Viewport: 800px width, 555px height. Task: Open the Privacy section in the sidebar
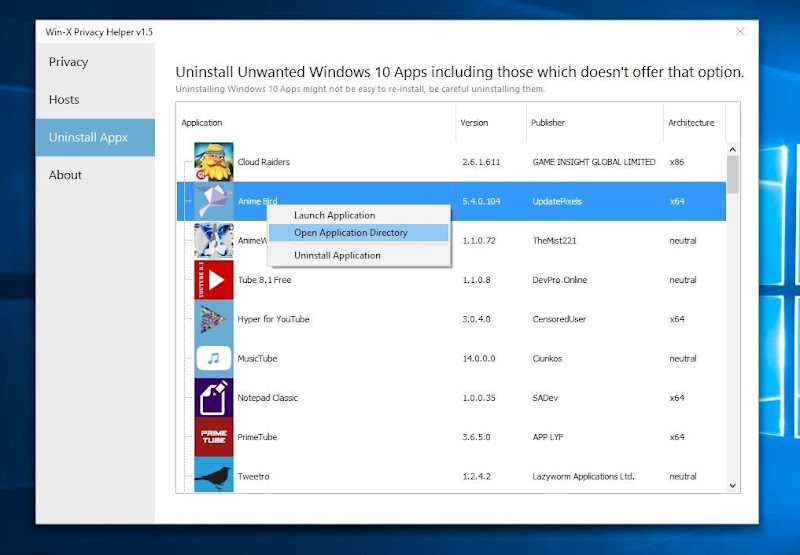(x=95, y=62)
